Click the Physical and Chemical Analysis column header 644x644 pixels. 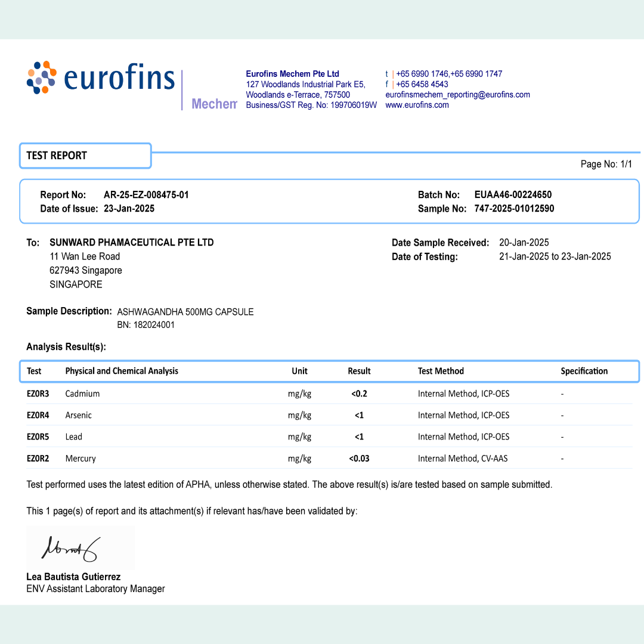[x=122, y=371]
